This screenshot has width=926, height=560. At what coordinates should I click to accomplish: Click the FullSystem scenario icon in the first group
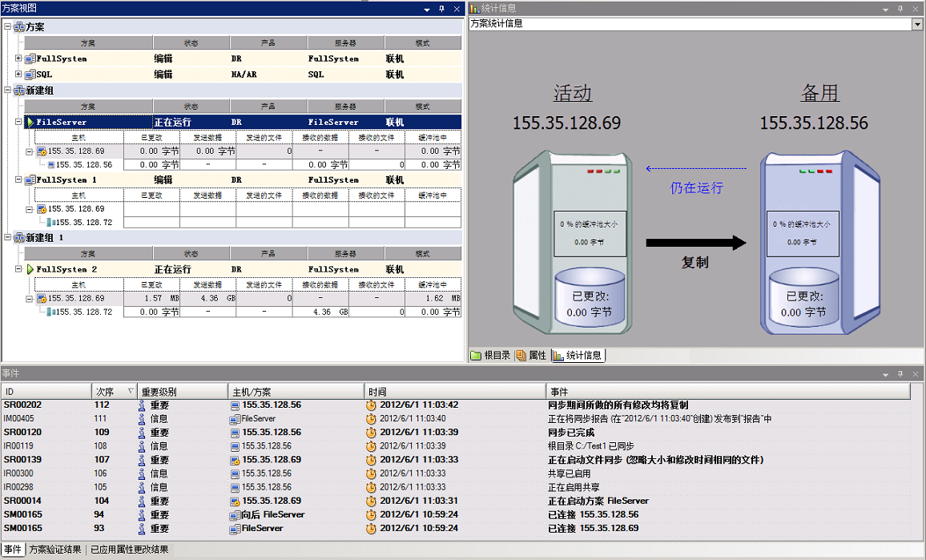(30, 58)
